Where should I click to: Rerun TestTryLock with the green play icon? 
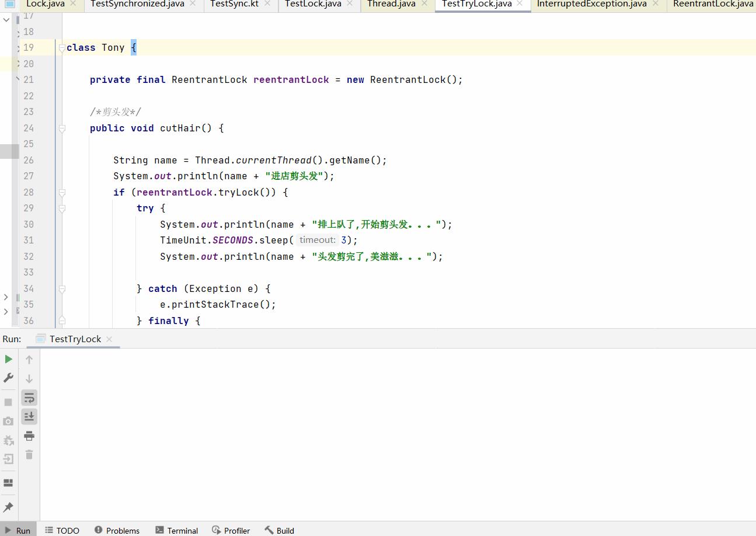pos(8,359)
